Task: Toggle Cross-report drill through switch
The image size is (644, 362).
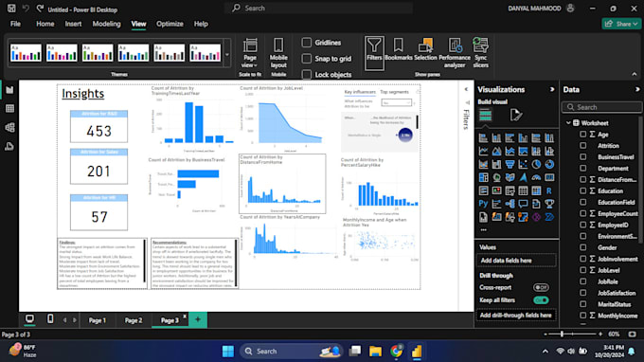Action: click(541, 288)
